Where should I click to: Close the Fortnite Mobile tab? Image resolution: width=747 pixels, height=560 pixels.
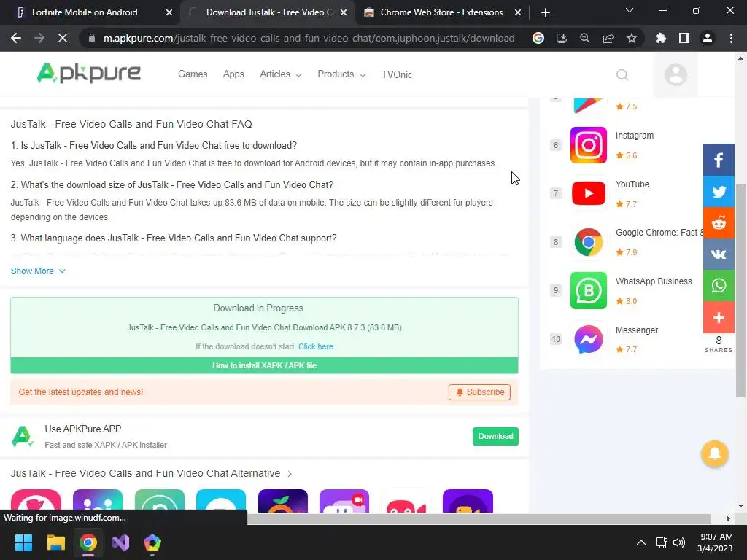click(169, 12)
